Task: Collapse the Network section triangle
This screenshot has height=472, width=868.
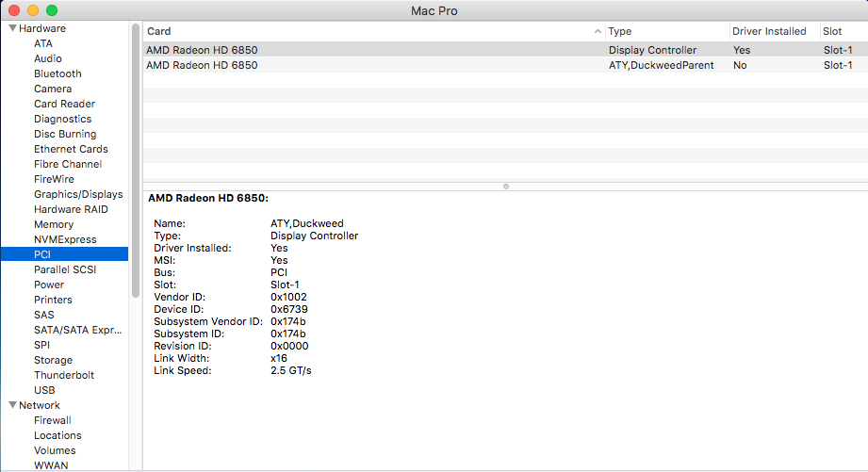Action: (x=13, y=405)
